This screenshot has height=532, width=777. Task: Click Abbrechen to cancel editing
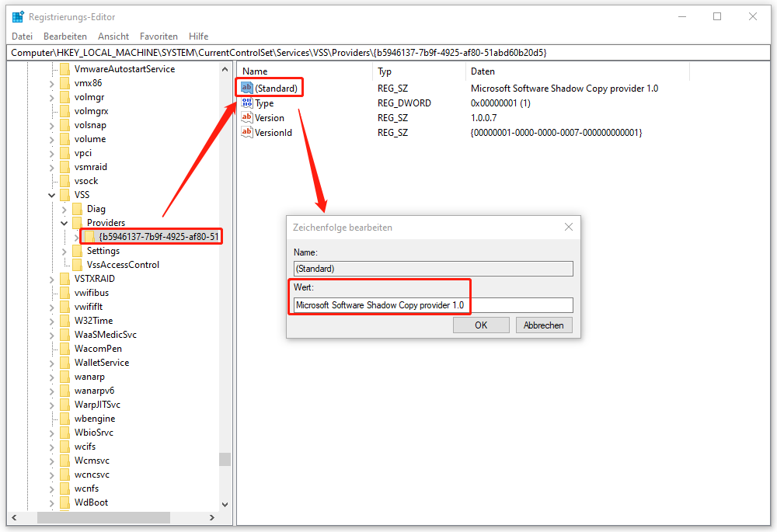[544, 325]
